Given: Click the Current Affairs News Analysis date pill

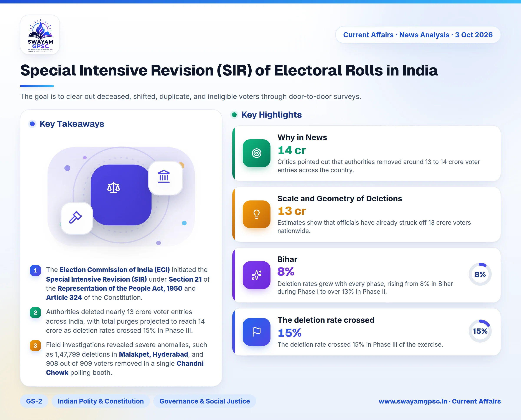Looking at the screenshot, I should pyautogui.click(x=418, y=35).
